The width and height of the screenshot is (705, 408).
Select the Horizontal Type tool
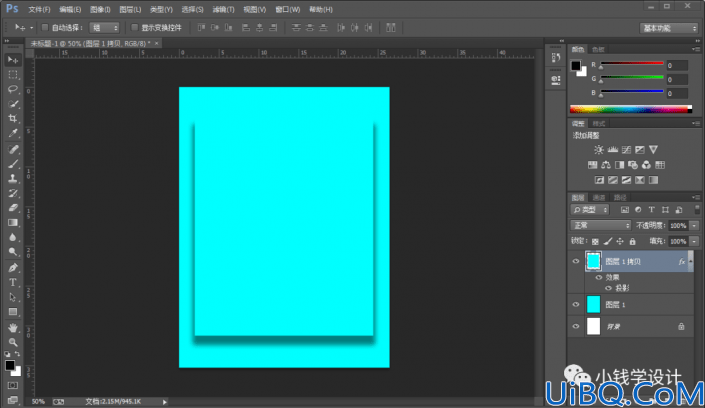[13, 282]
